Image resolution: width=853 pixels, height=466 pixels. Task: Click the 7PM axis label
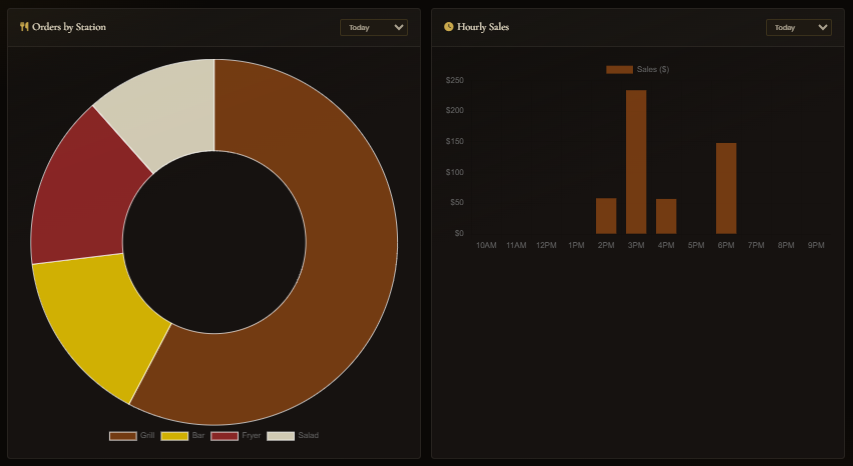756,245
